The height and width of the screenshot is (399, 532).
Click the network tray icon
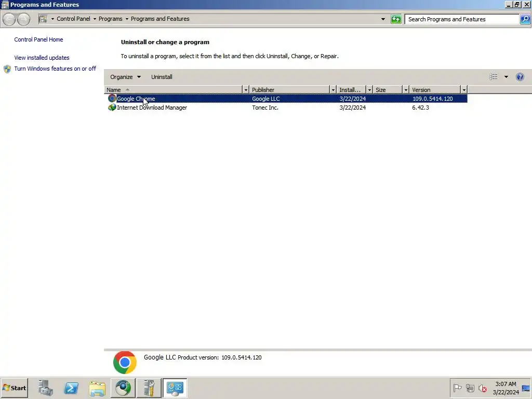(x=470, y=388)
